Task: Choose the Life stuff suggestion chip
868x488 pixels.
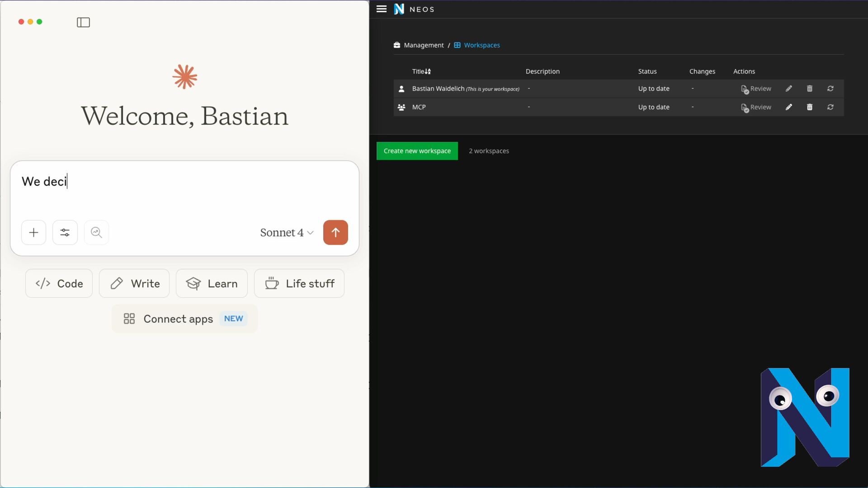Action: [x=299, y=283]
